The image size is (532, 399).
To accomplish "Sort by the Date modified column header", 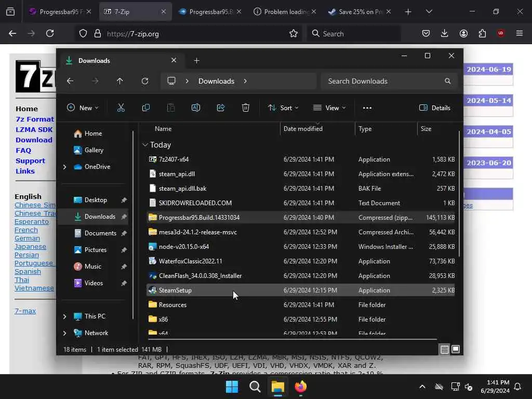I will (x=317, y=129).
